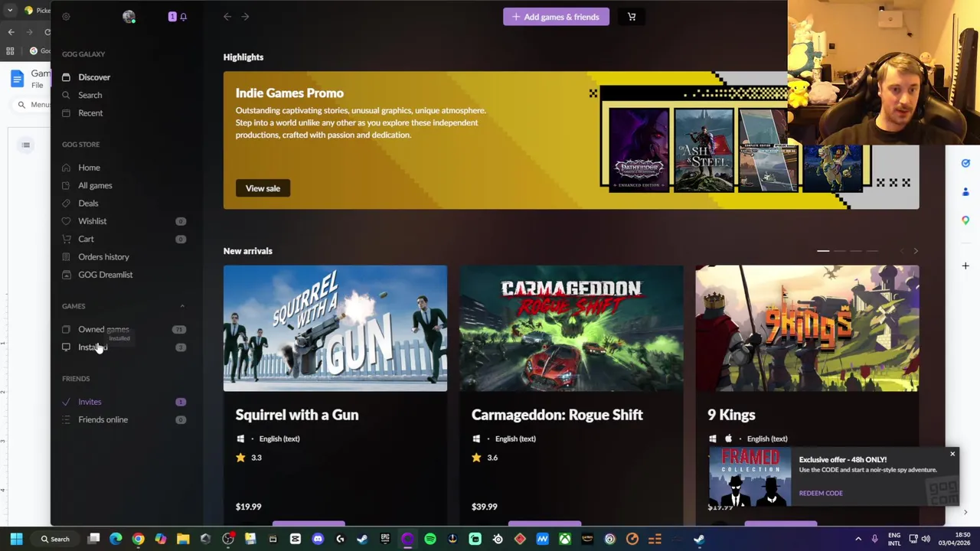This screenshot has height=551, width=980.
Task: Open Epic Games Launcher from taskbar
Action: coord(385,539)
